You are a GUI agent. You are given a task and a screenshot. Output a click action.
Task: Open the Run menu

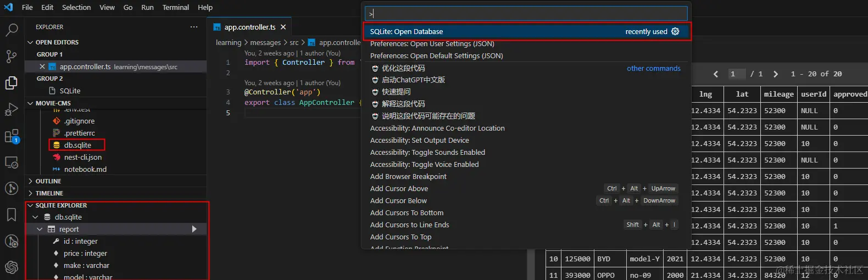(147, 7)
